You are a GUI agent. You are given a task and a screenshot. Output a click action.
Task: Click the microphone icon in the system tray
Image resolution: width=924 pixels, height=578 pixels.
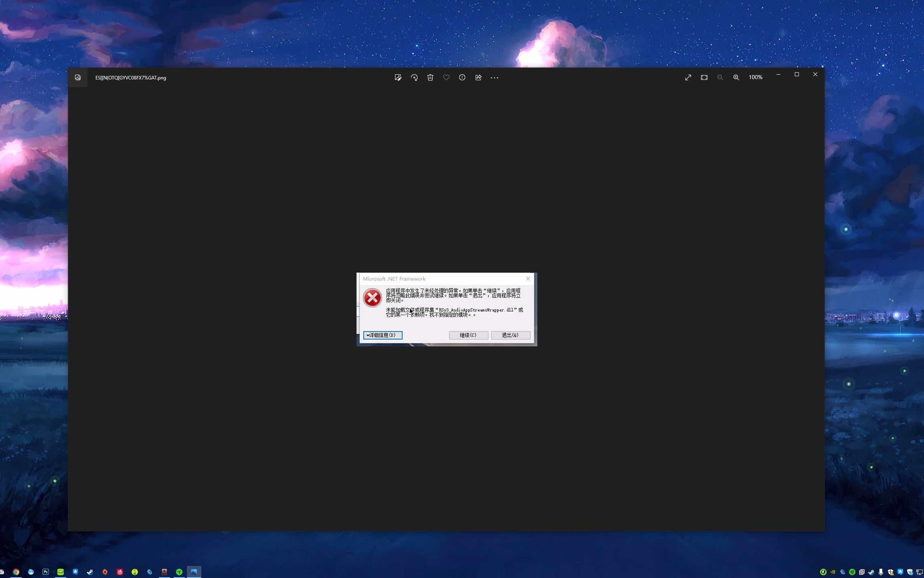coord(881,572)
